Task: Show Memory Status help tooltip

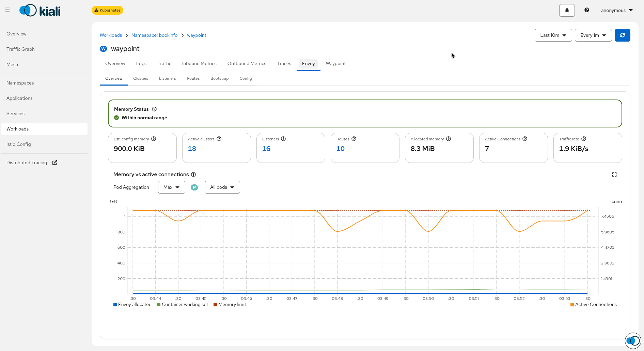Action: (x=154, y=109)
